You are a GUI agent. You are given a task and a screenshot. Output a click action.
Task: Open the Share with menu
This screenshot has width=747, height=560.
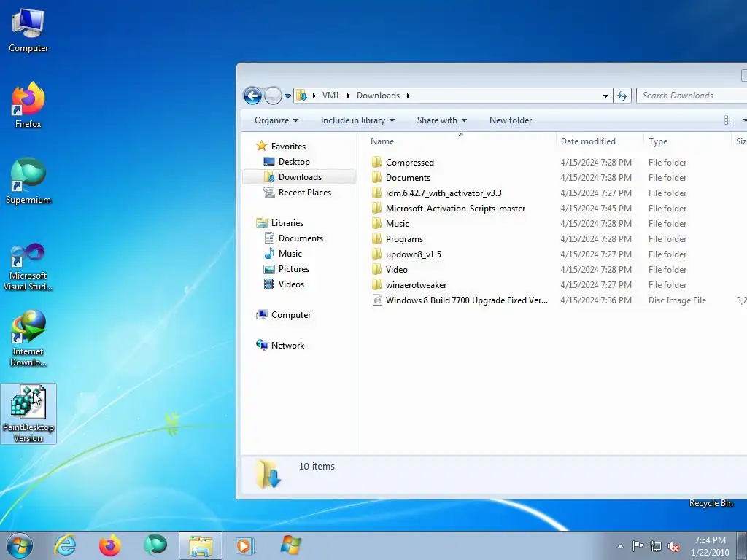click(441, 120)
